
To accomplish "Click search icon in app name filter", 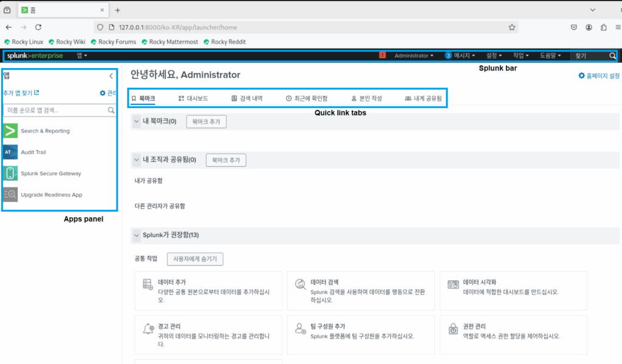I will pos(111,110).
